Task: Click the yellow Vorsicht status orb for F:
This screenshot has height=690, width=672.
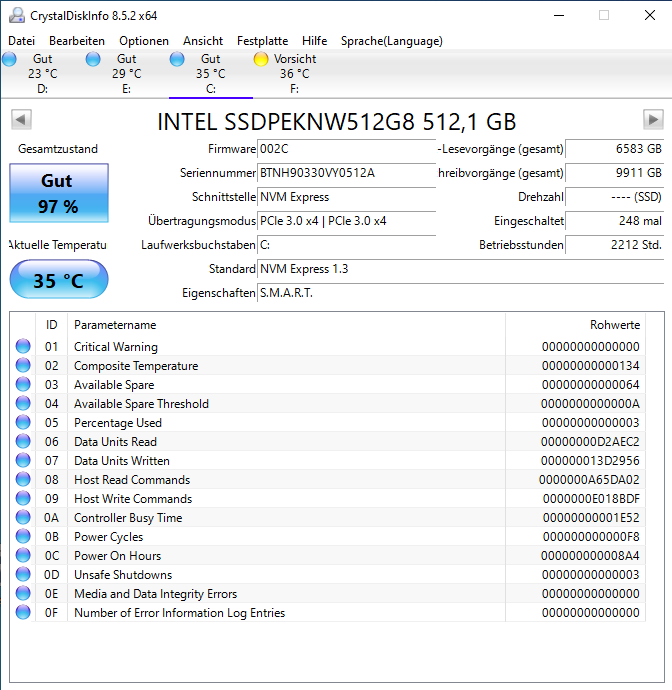Action: pos(261,59)
